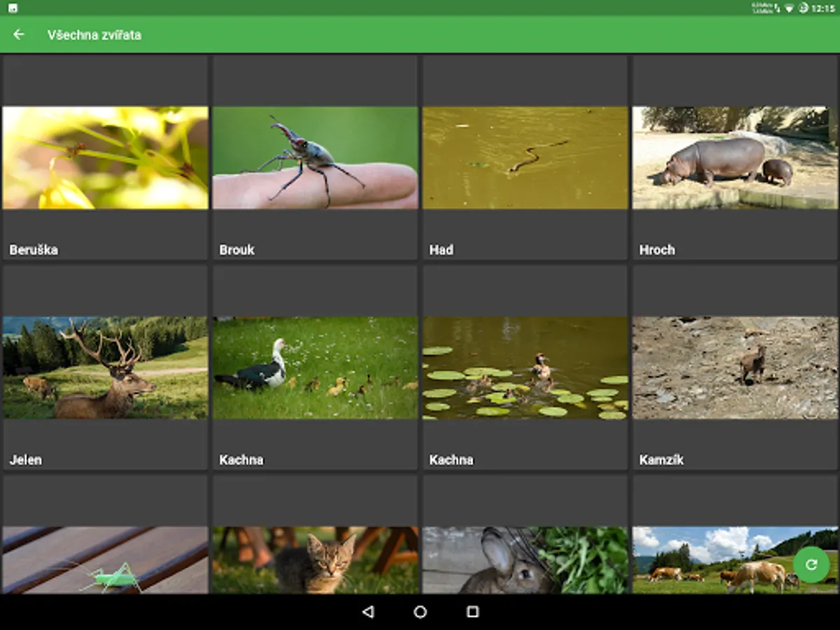840x630 pixels.
Task: View the Kachna photo with lily pads
Action: (x=525, y=367)
